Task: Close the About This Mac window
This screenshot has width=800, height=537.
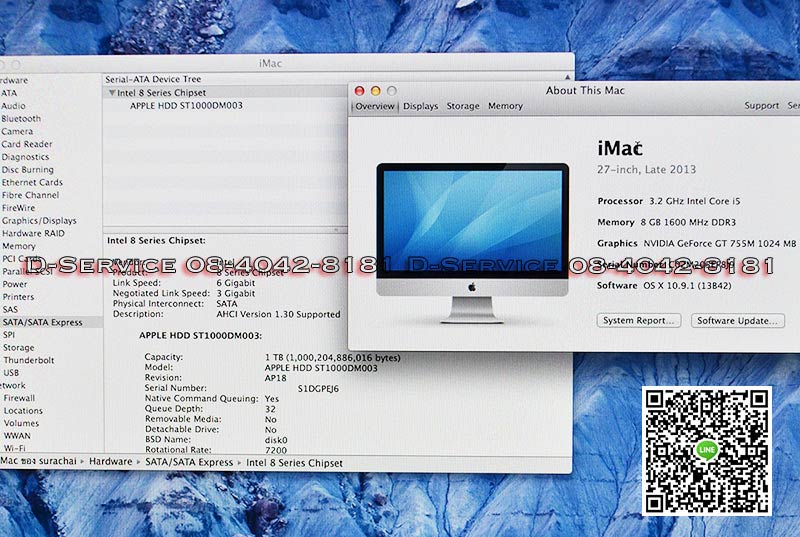Action: pyautogui.click(x=359, y=91)
